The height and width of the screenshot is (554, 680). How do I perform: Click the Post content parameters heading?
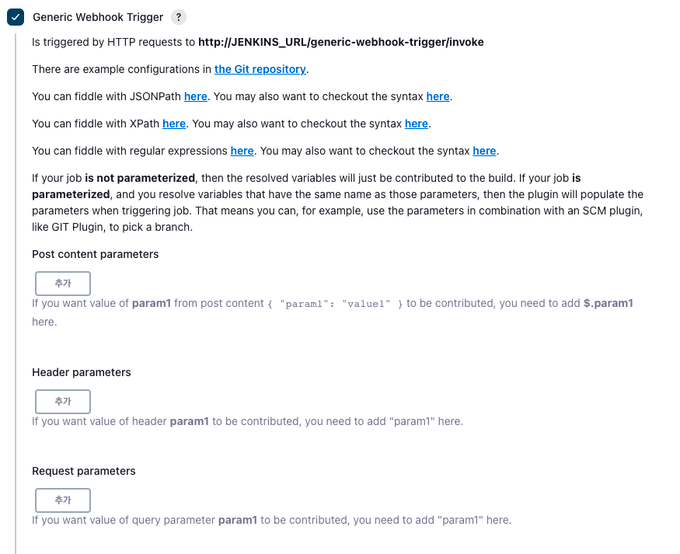coord(95,254)
